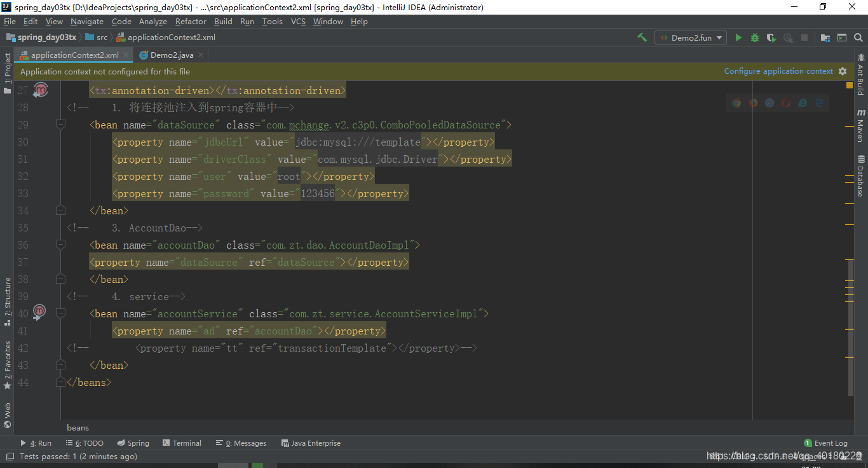
Task: Click fold marker at line 44 closing beans
Action: [60, 382]
